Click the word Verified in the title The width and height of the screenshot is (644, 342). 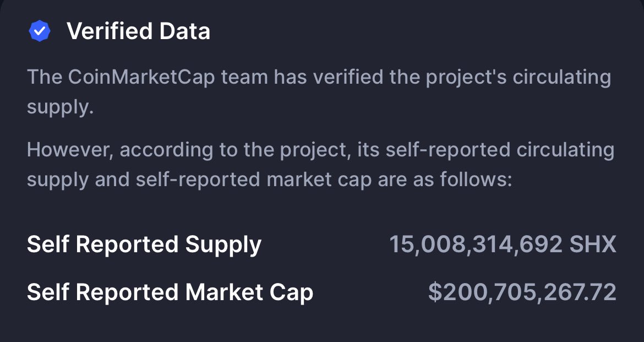tap(110, 31)
